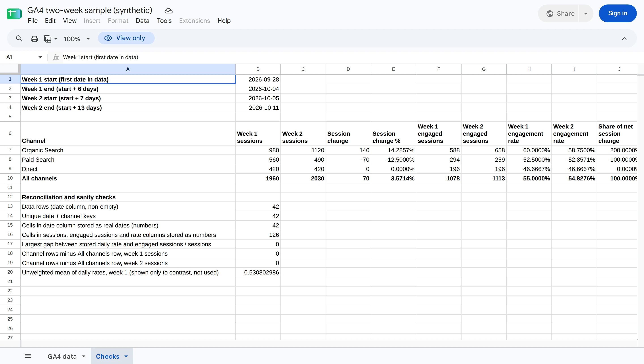Open the GA4 data tab menu arrow

click(x=84, y=356)
